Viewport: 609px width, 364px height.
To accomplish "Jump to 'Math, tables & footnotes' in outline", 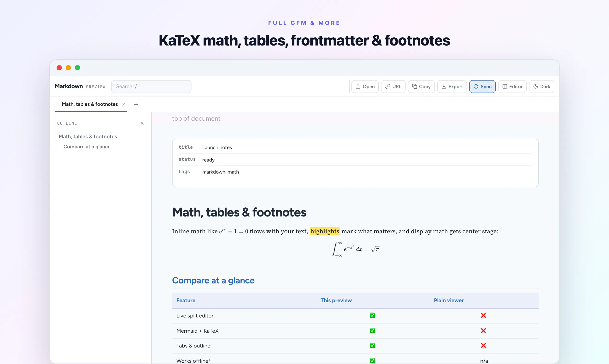I will (88, 137).
